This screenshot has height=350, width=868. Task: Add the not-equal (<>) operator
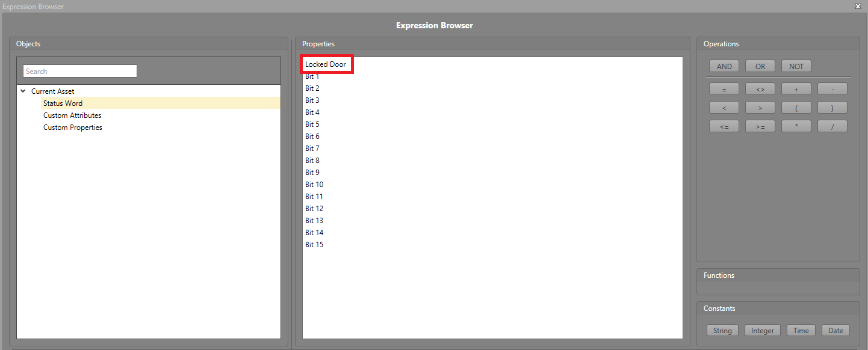tap(760, 89)
